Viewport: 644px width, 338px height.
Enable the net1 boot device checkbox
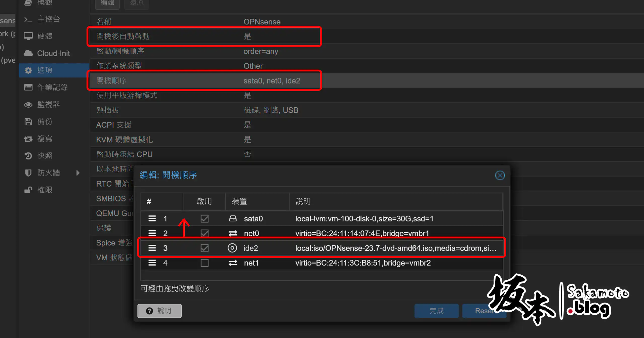(205, 263)
